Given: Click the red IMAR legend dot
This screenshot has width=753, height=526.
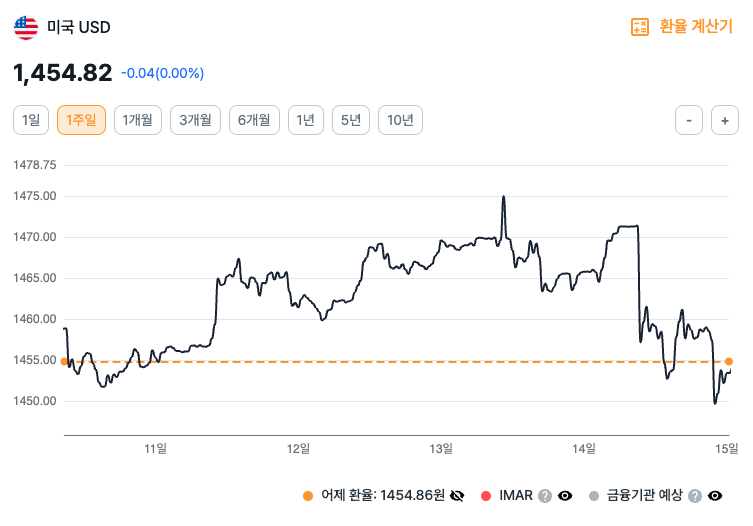Looking at the screenshot, I should coord(486,495).
